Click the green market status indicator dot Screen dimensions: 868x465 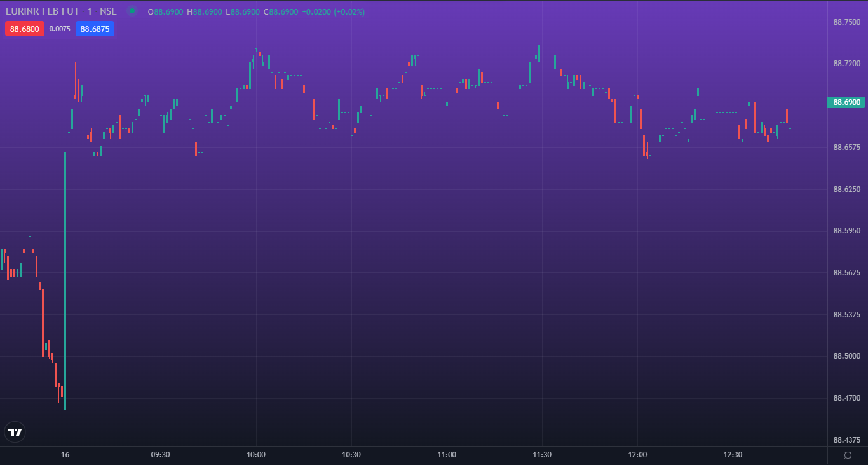tap(132, 11)
